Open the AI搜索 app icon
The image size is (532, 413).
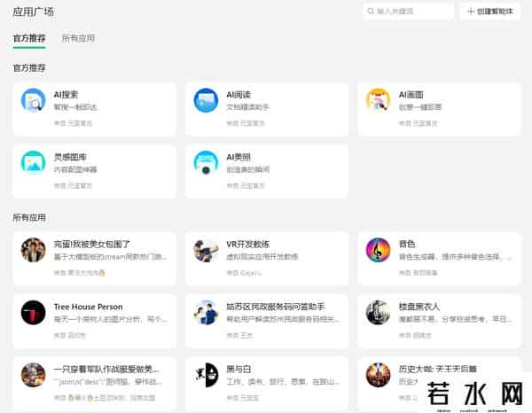pyautogui.click(x=34, y=100)
